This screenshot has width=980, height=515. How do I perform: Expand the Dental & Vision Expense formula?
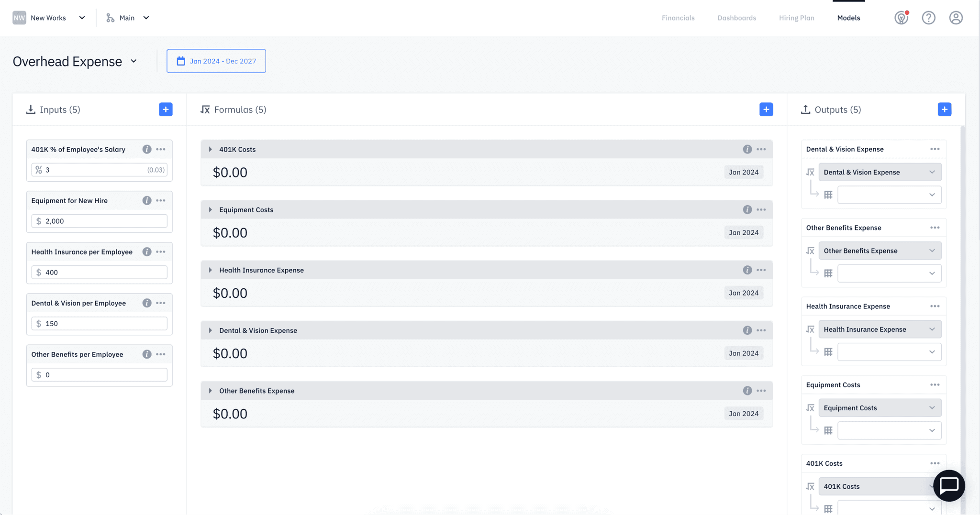211,330
